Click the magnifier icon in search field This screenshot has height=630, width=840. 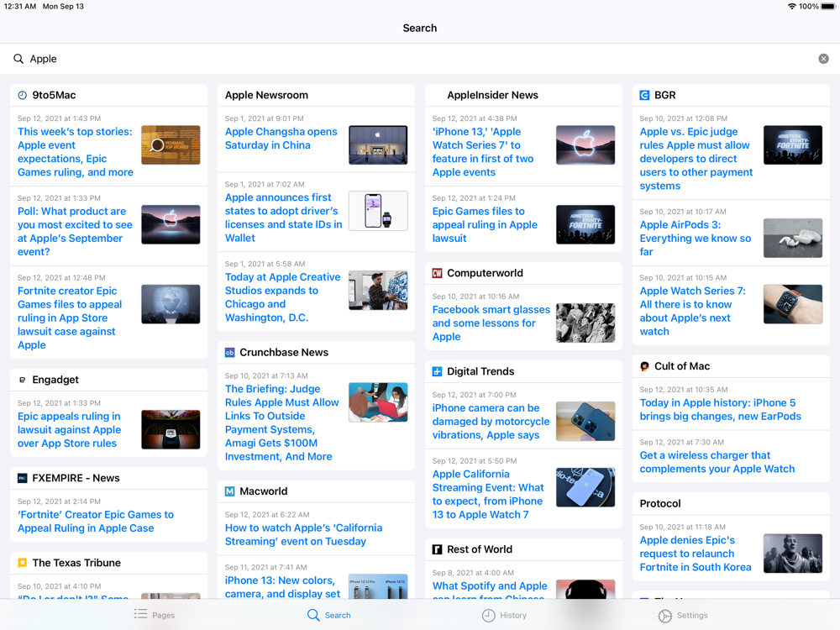(x=18, y=59)
